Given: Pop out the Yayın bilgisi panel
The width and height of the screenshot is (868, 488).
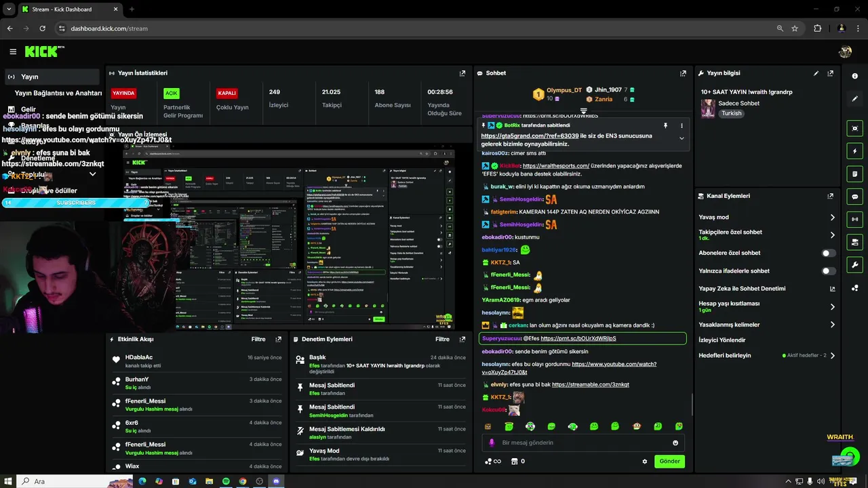Looking at the screenshot, I should point(830,73).
